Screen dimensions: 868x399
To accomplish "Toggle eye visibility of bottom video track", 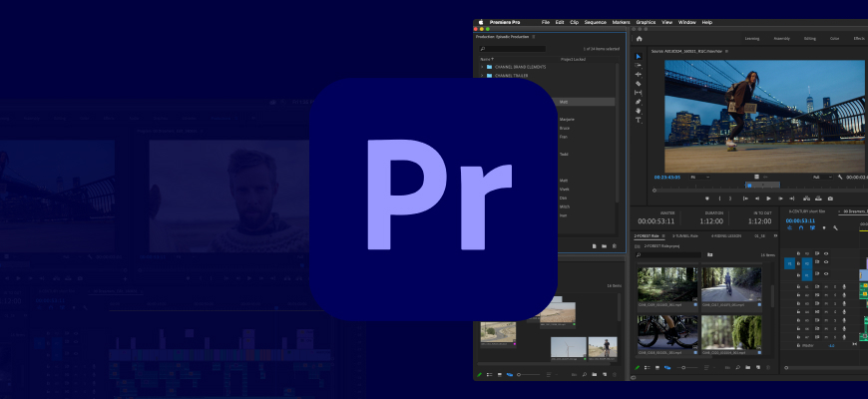I will point(826,274).
